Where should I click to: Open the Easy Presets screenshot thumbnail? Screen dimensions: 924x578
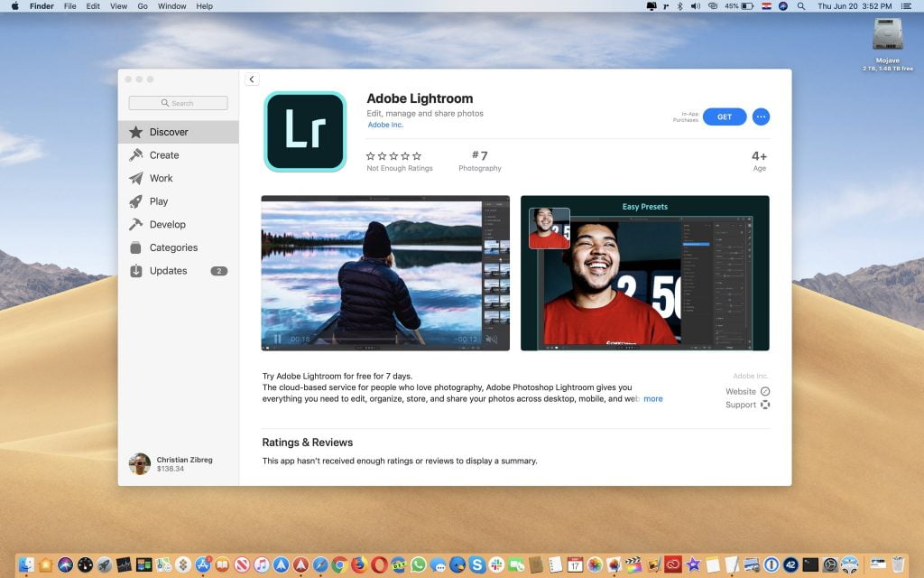(x=644, y=273)
